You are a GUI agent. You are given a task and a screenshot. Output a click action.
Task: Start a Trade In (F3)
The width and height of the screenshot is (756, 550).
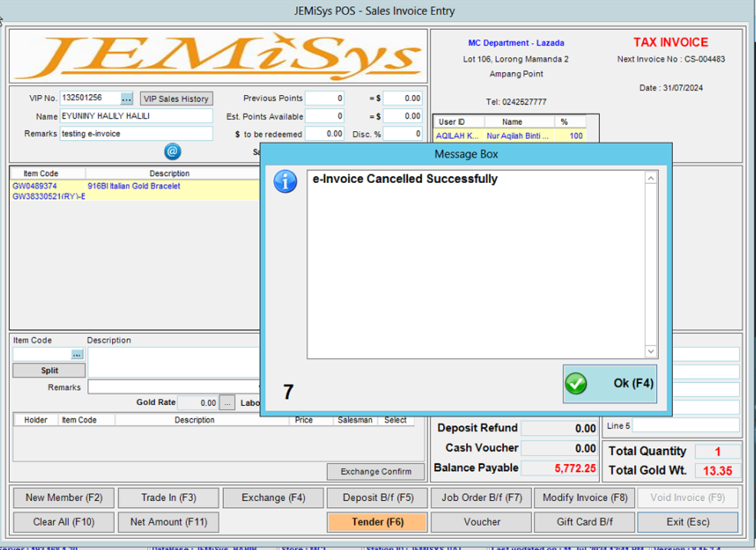tap(168, 498)
